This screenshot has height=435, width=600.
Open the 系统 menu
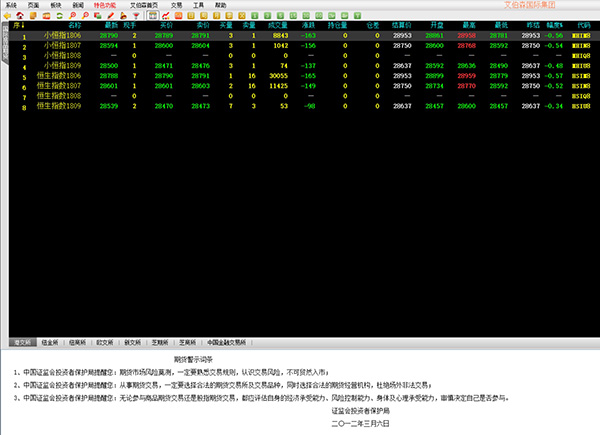(11, 5)
